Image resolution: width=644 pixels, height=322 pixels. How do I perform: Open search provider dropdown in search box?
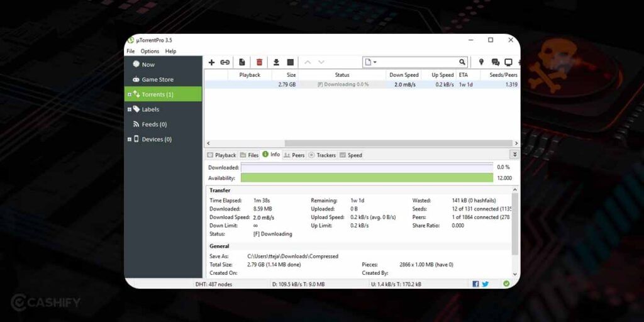371,62
